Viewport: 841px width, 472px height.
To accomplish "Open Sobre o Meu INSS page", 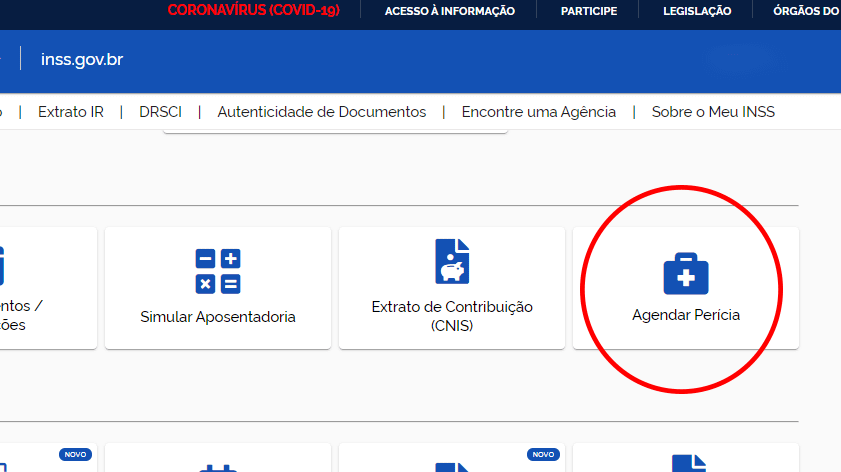I will click(x=713, y=112).
